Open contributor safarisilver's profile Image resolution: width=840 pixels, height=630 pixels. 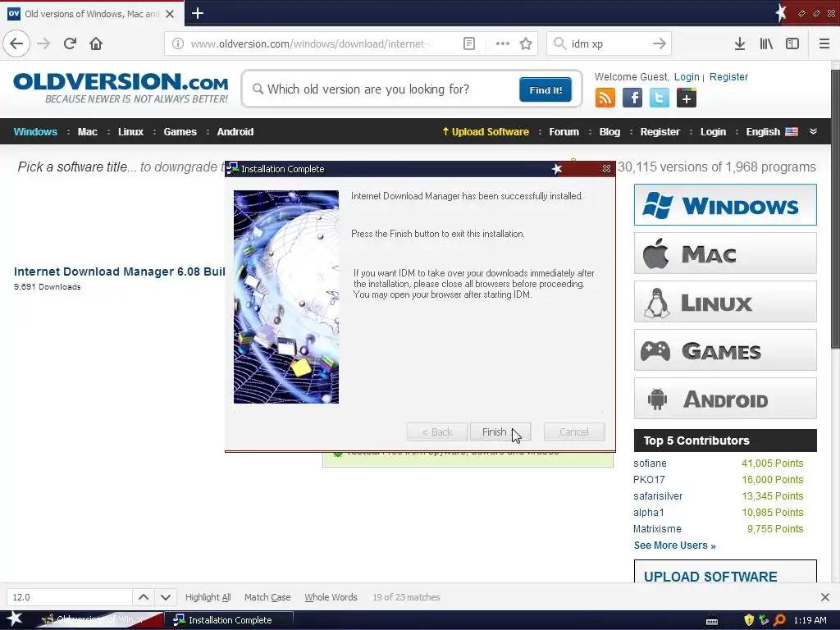tap(658, 496)
